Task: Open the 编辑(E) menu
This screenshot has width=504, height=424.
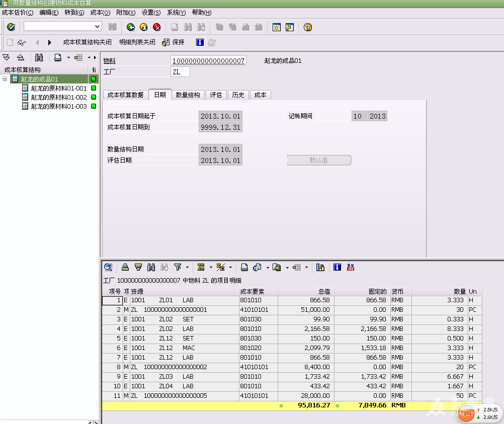Action: point(49,13)
